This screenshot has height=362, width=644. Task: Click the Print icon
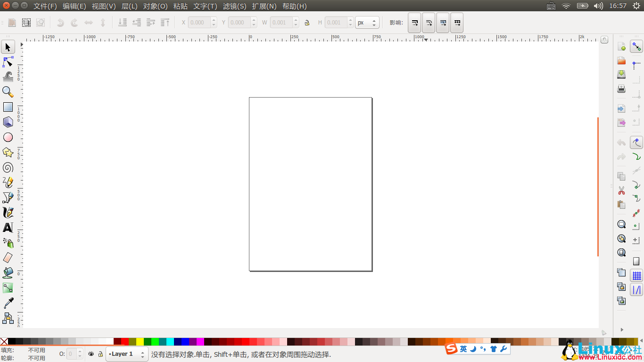(x=621, y=89)
